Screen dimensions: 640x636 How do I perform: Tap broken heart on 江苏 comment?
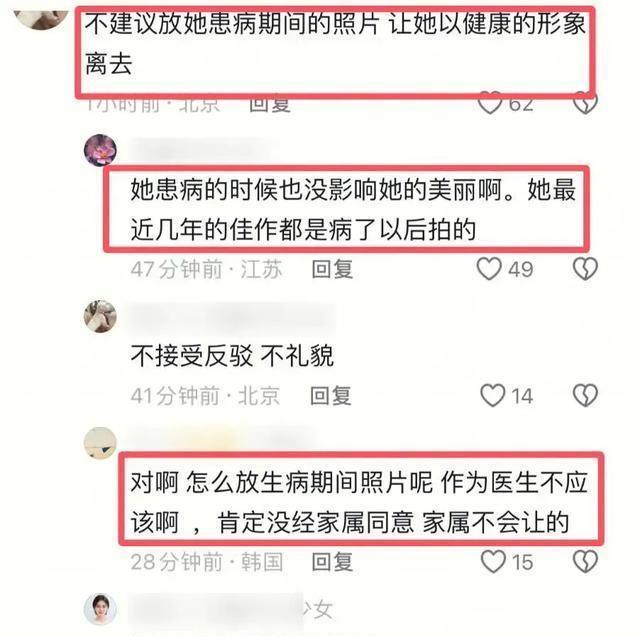pyautogui.click(x=585, y=269)
